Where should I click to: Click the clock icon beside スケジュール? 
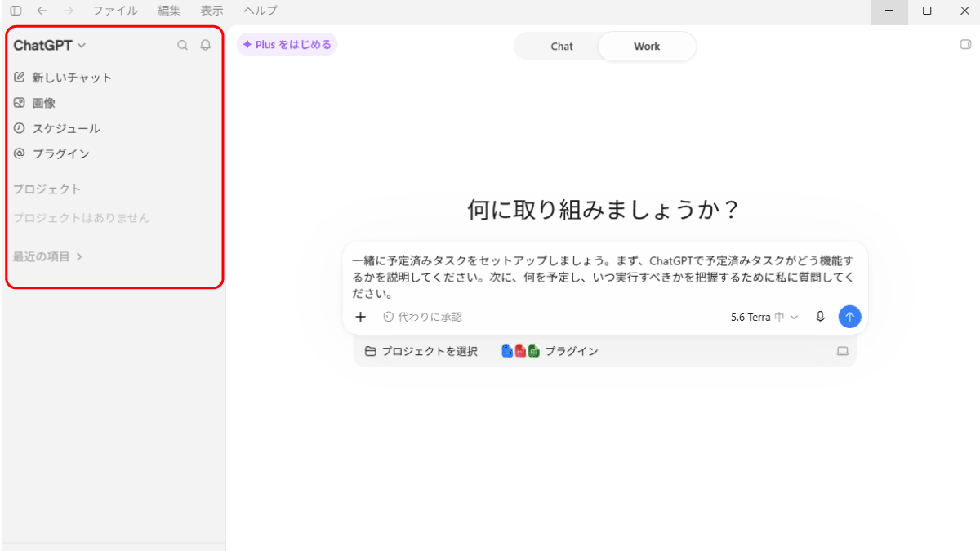coord(20,128)
